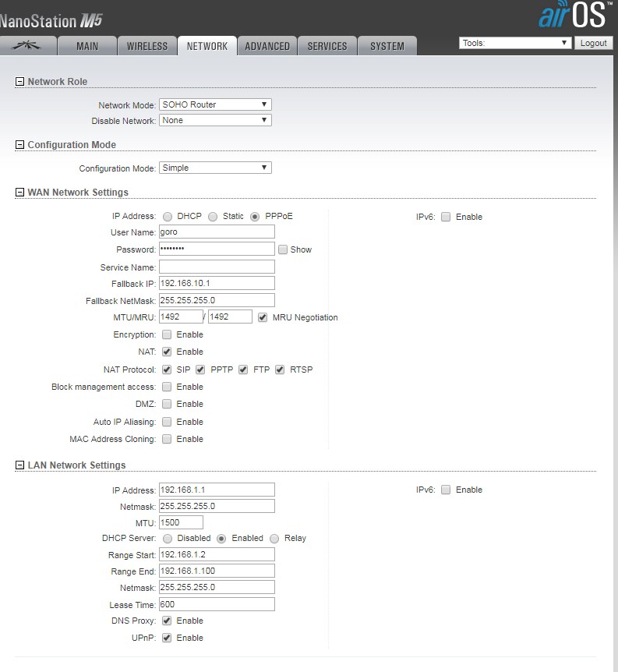
Task: Uncheck the FTP NAT protocol
Action: [x=243, y=370]
